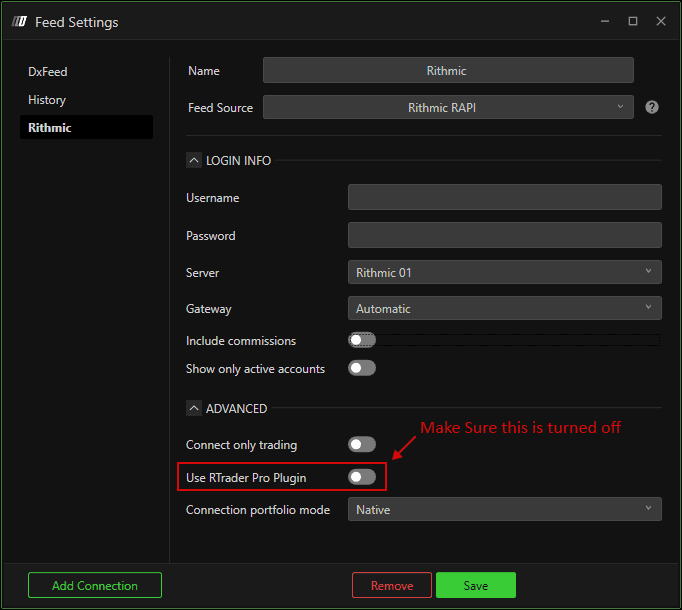This screenshot has width=682, height=610.
Task: Open the Server dropdown
Action: (505, 272)
